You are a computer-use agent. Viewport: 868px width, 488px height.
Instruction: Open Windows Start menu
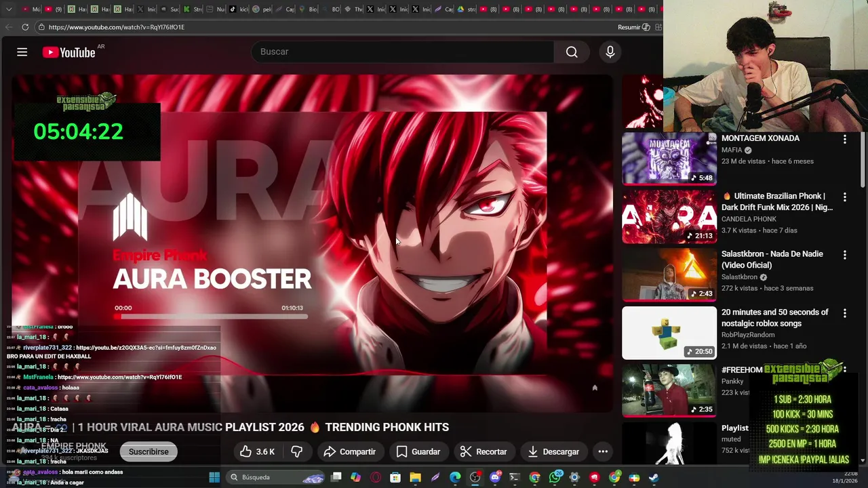(214, 477)
